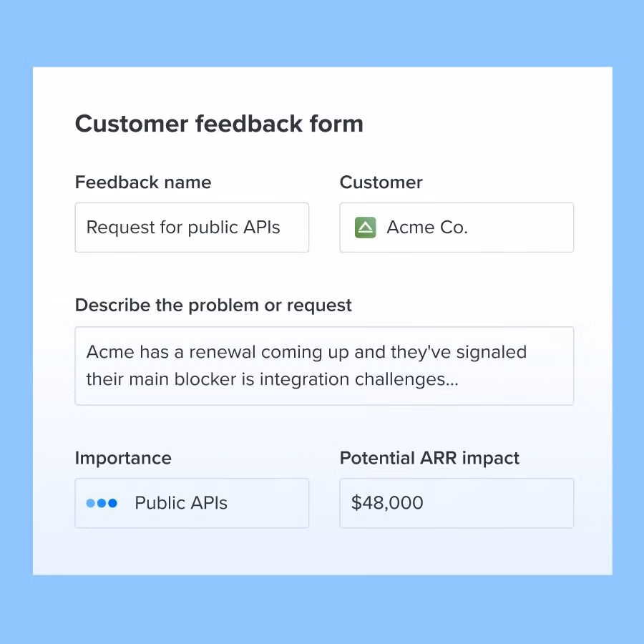The height and width of the screenshot is (644, 644).
Task: Click the darkest blue importance dot
Action: 112,503
